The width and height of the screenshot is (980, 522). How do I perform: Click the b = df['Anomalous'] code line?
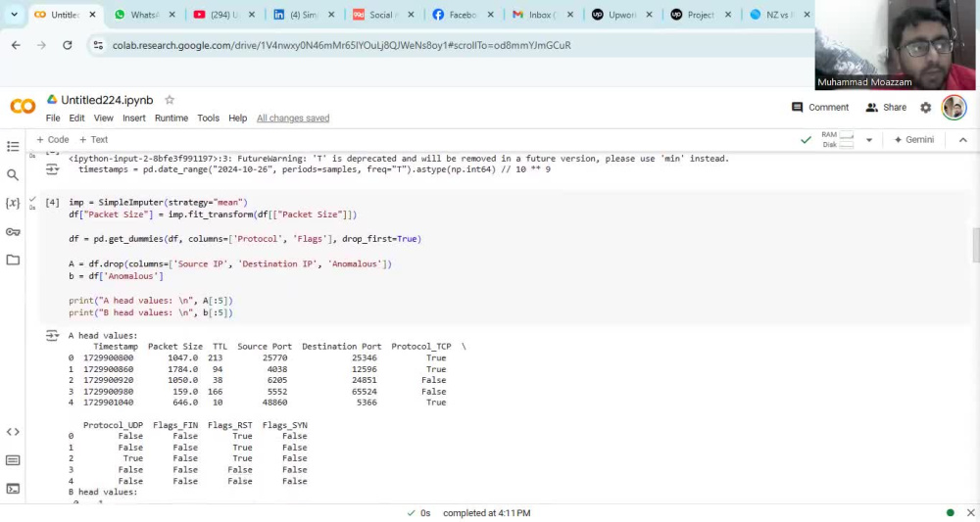[x=116, y=276]
